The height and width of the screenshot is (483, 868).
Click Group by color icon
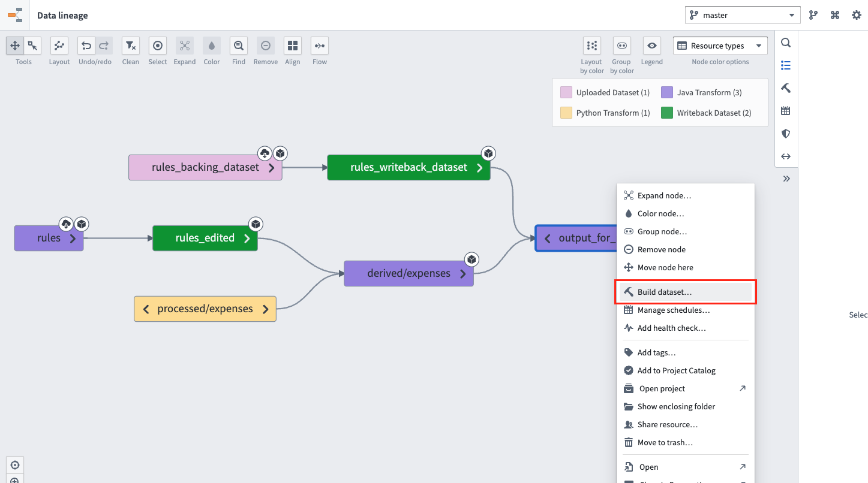tap(622, 46)
